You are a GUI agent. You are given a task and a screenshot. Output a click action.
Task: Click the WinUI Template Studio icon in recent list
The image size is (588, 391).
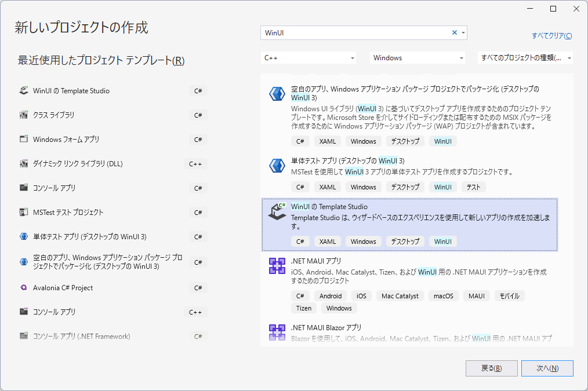click(24, 90)
